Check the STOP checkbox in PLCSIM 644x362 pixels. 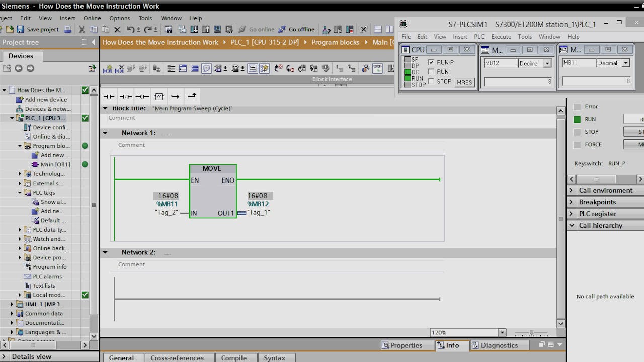[x=431, y=81]
